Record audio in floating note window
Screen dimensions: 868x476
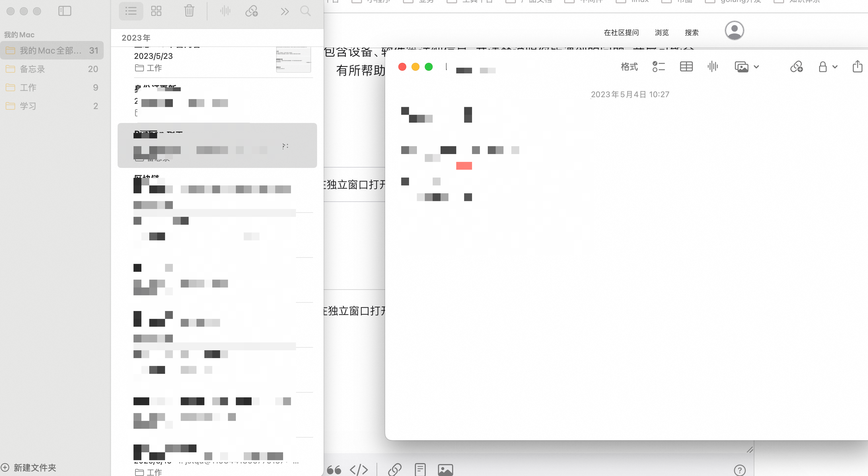tap(713, 67)
